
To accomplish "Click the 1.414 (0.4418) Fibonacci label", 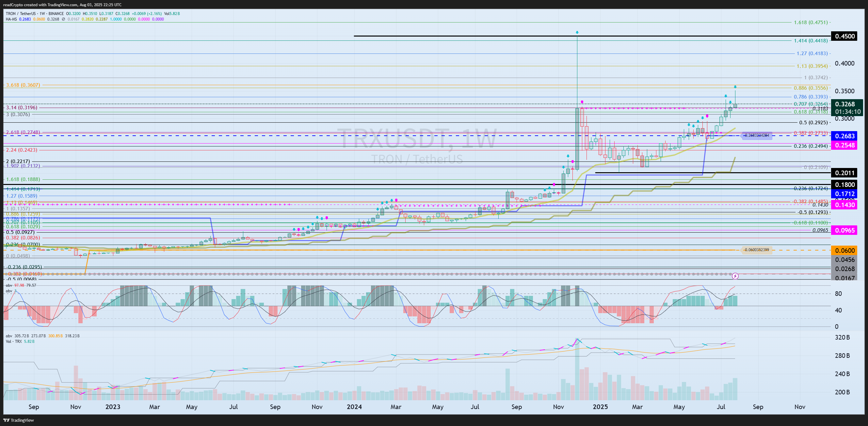I will point(811,41).
